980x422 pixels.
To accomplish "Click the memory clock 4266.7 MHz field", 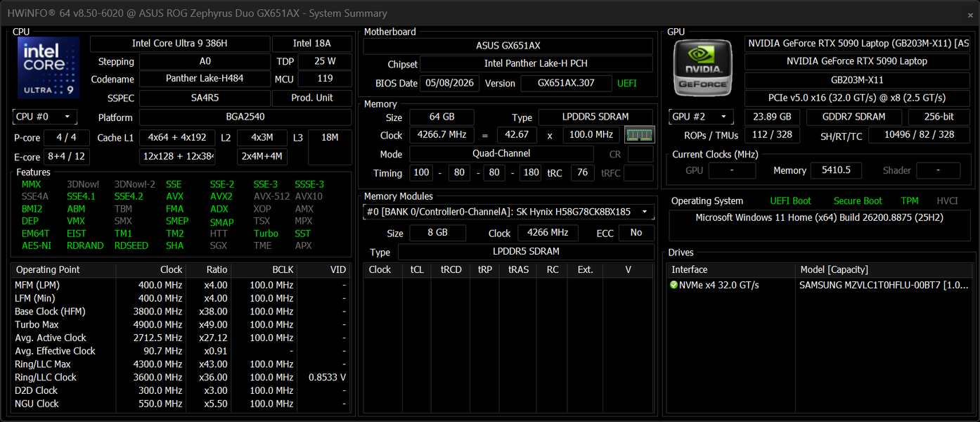I will (x=441, y=135).
